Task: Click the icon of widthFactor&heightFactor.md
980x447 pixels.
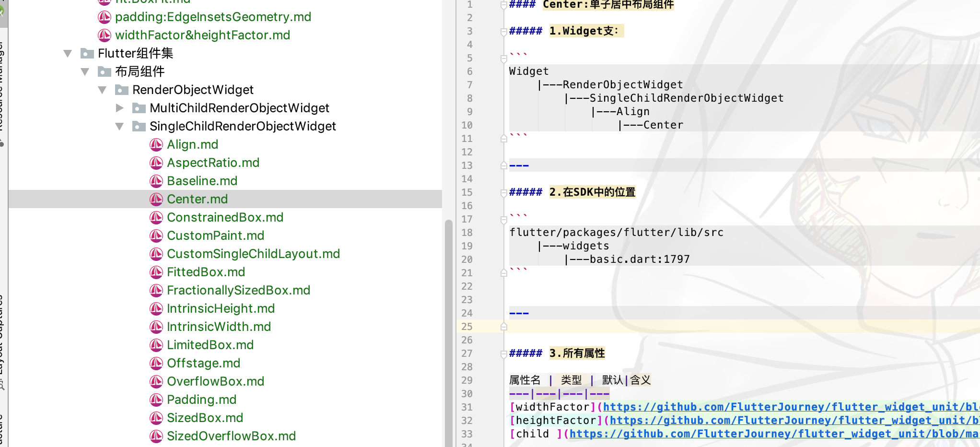Action: [x=105, y=35]
